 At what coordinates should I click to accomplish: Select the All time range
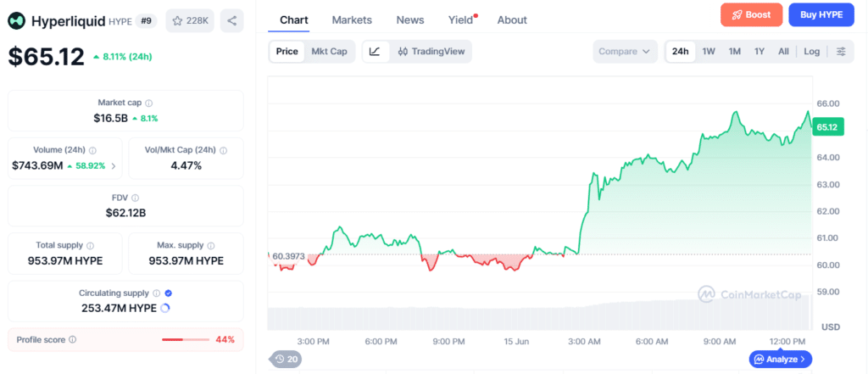click(783, 52)
